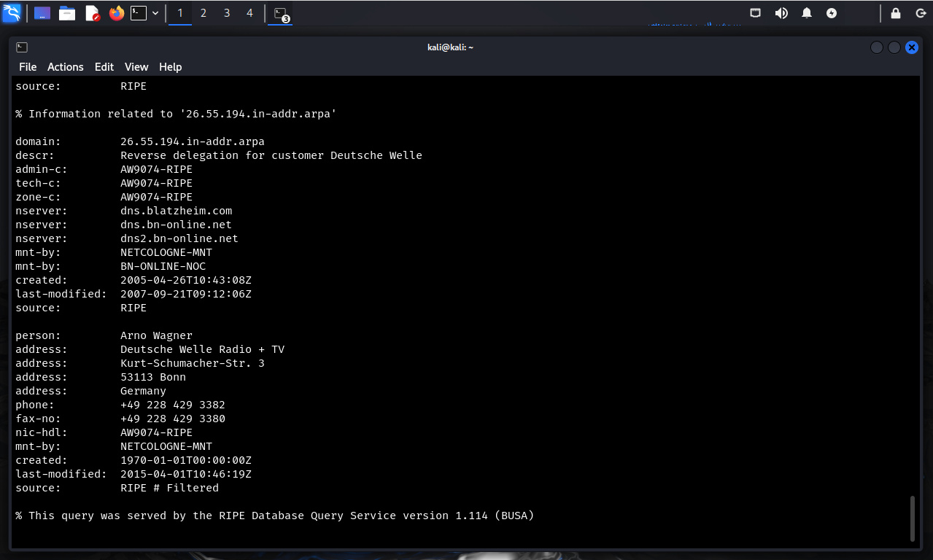The width and height of the screenshot is (933, 560).
Task: Switch to workspace 3
Action: pyautogui.click(x=227, y=13)
